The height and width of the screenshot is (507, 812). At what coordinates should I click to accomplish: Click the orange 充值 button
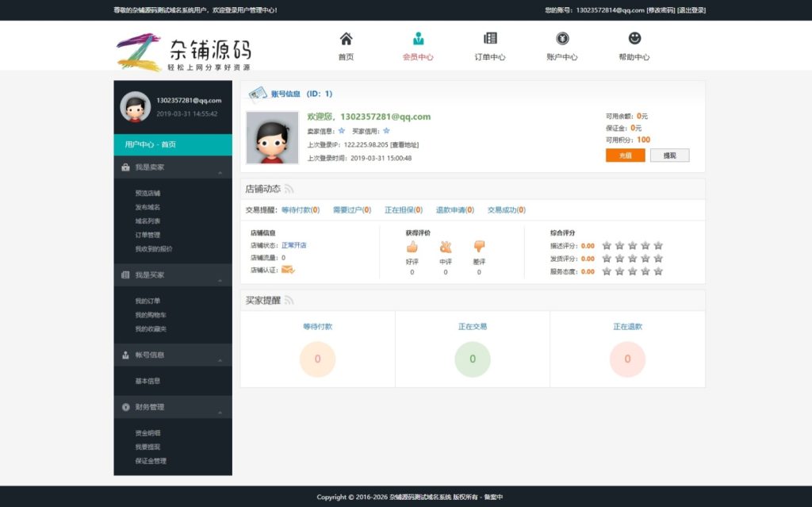(x=625, y=156)
